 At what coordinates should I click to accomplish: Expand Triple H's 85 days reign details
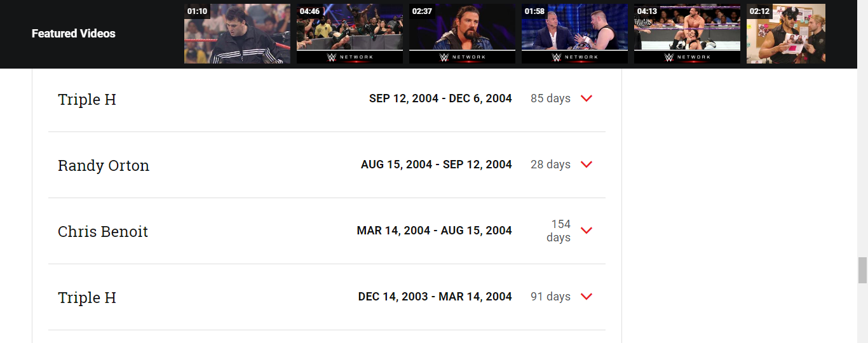click(x=587, y=98)
